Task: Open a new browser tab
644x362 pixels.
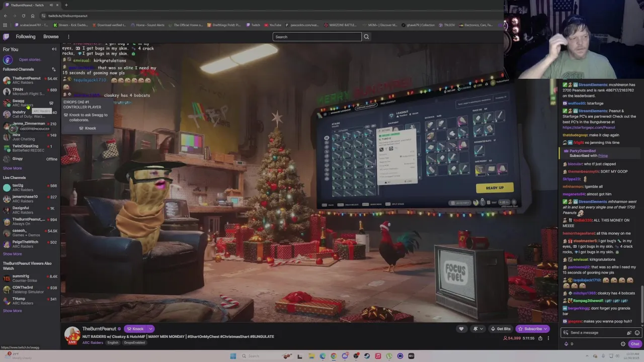Action: pyautogui.click(x=66, y=5)
